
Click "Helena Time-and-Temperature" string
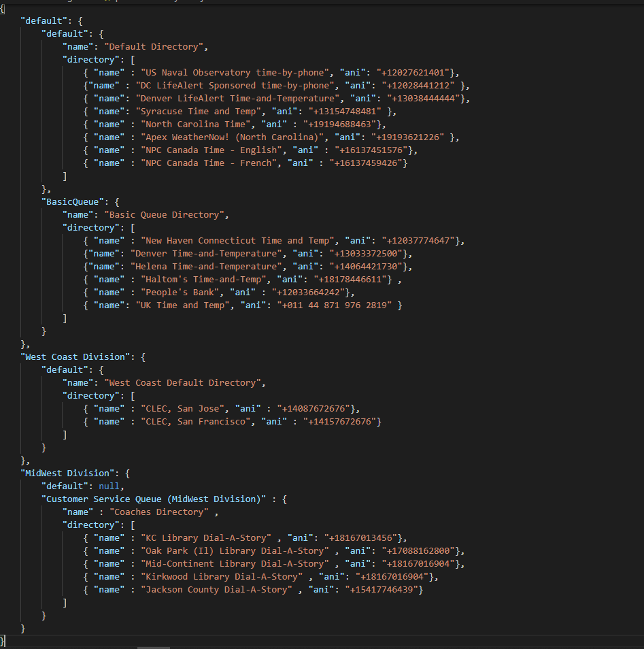(x=206, y=267)
